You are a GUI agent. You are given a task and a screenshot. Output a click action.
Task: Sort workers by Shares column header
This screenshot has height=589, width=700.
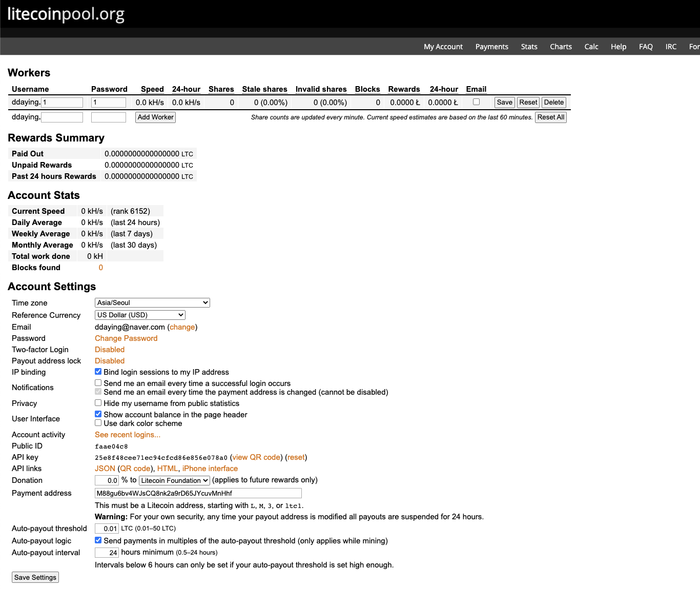click(x=221, y=89)
